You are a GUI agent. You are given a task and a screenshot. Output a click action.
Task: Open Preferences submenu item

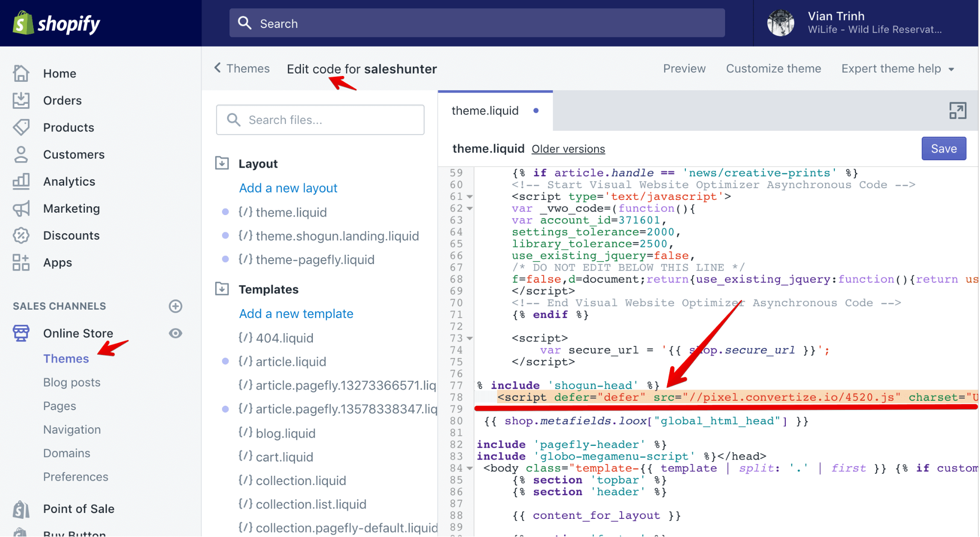click(75, 477)
